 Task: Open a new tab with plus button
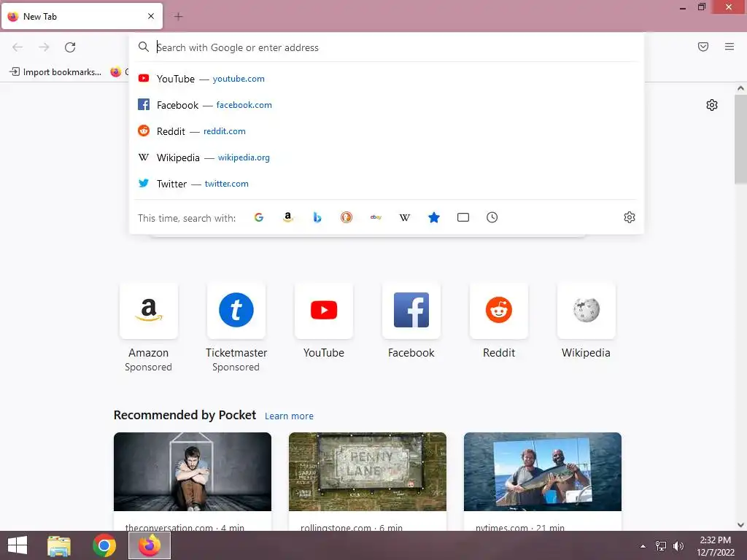178,17
